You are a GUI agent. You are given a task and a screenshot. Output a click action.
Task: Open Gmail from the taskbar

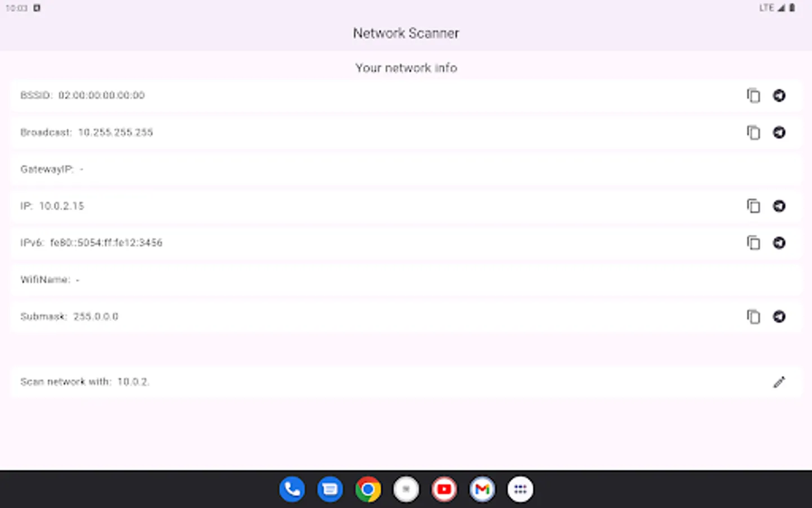482,489
